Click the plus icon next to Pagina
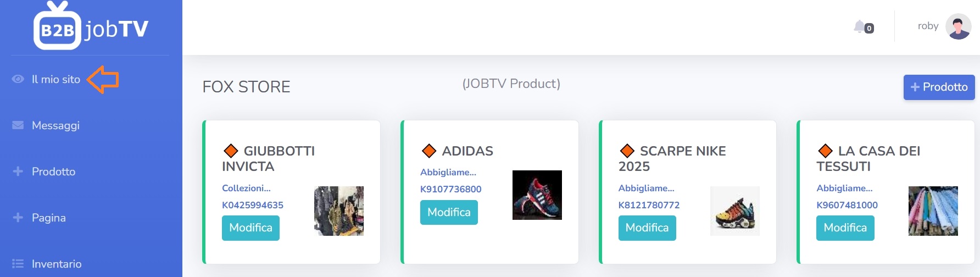This screenshot has width=980, height=277. (x=18, y=218)
